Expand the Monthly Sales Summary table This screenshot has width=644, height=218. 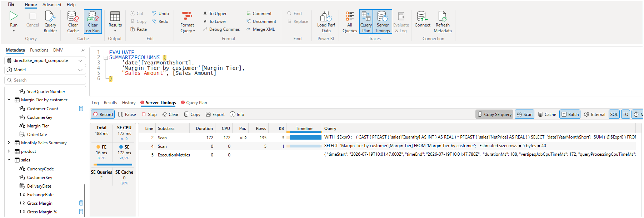[x=9, y=143]
